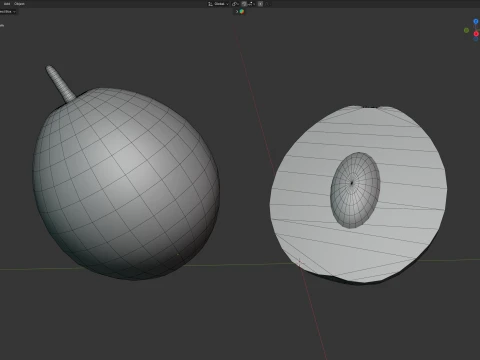Toggle the snap magnet button
Image resolution: width=480 pixels, height=360 pixels.
[244, 4]
